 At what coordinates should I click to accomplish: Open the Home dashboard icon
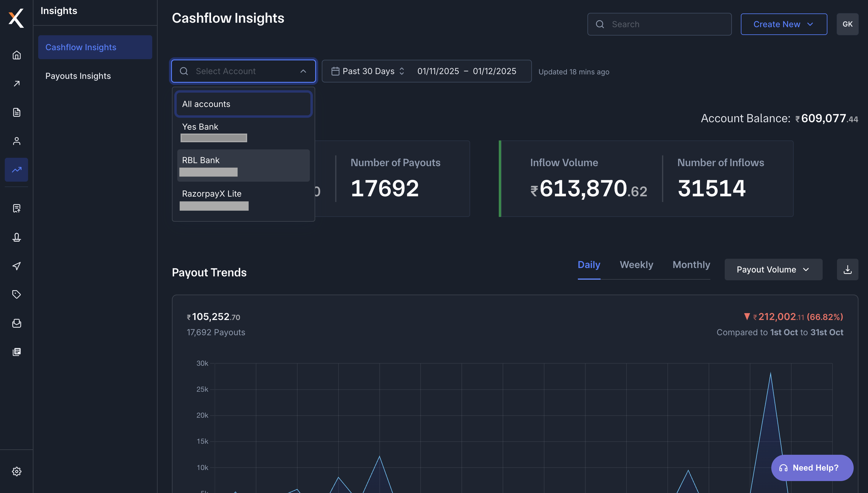tap(16, 55)
